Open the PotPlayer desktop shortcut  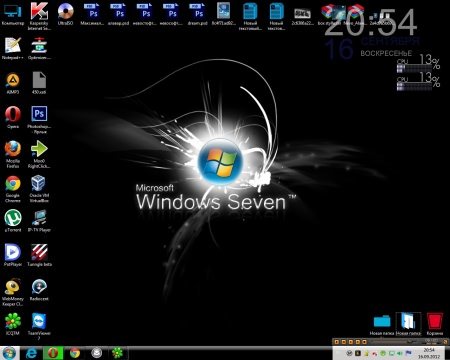coord(13,255)
